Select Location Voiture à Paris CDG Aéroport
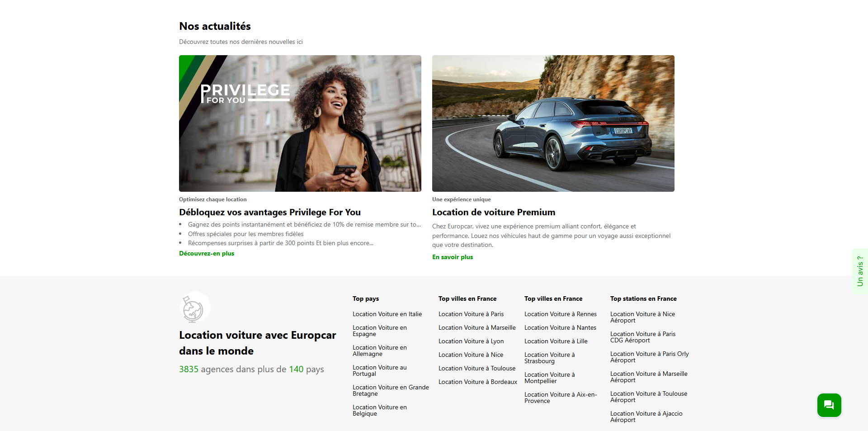Viewport: 868px width, 431px height. [x=643, y=337]
